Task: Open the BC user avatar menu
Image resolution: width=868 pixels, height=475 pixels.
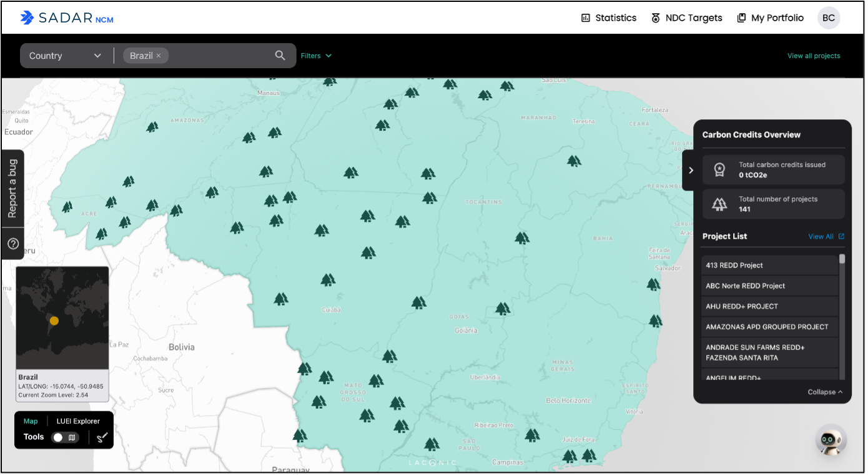Action: point(829,18)
